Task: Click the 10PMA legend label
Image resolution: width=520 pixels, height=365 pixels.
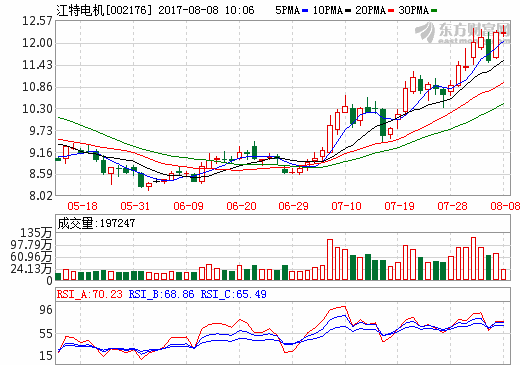Action: point(328,10)
